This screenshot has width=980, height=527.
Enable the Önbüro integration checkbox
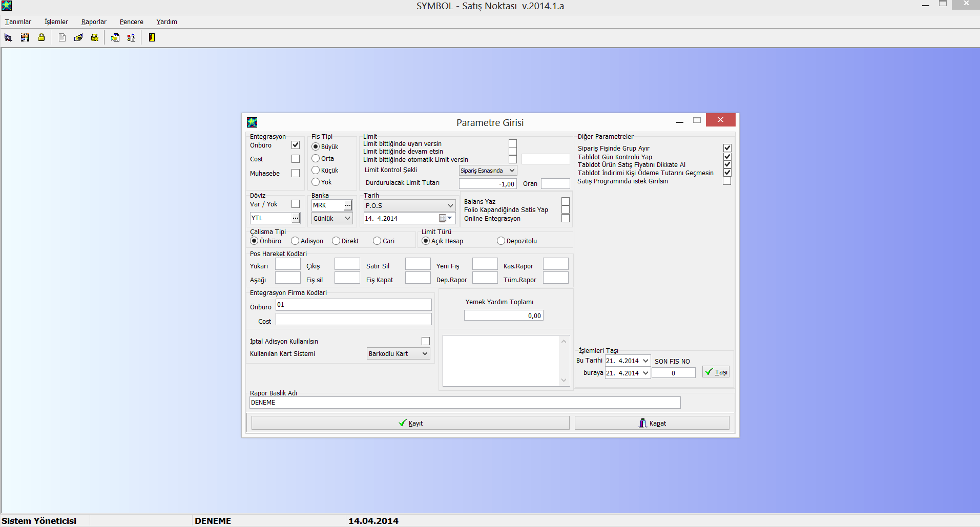(296, 145)
